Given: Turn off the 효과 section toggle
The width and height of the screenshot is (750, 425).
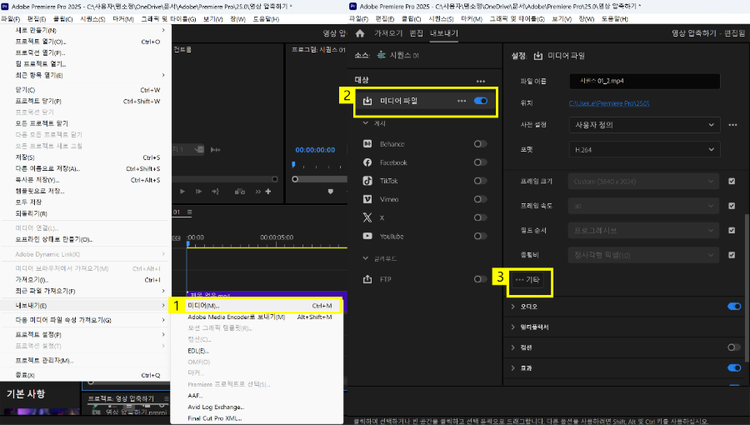Looking at the screenshot, I should pos(734,368).
